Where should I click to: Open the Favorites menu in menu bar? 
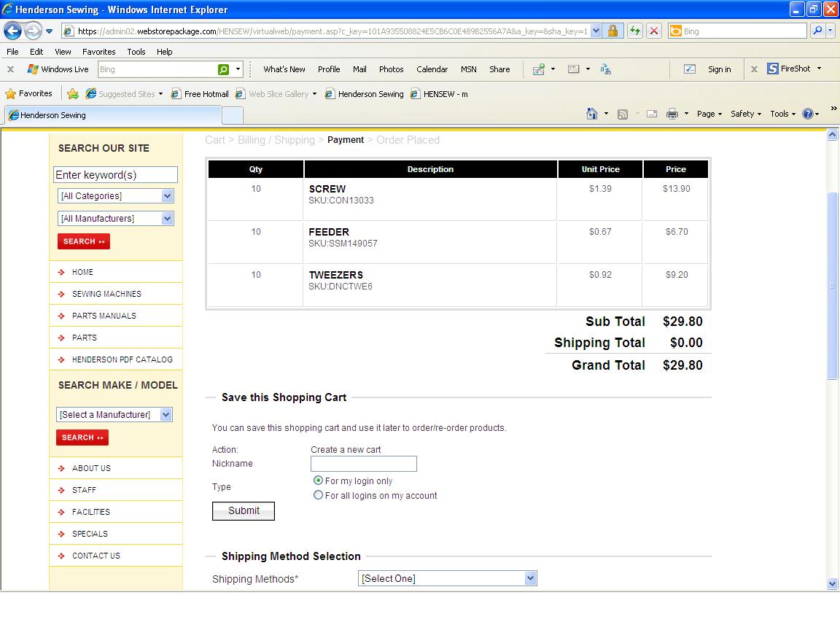98,52
